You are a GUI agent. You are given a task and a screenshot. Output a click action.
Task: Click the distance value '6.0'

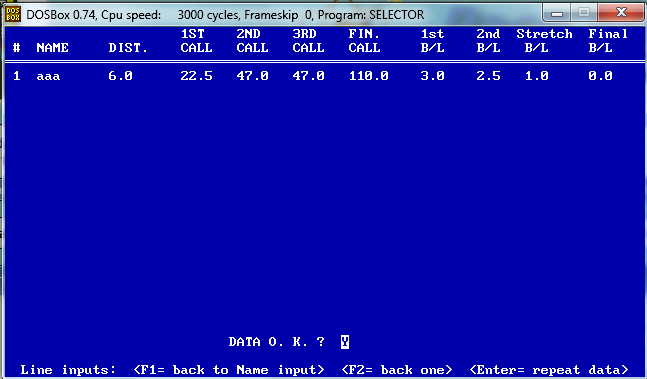pos(120,76)
